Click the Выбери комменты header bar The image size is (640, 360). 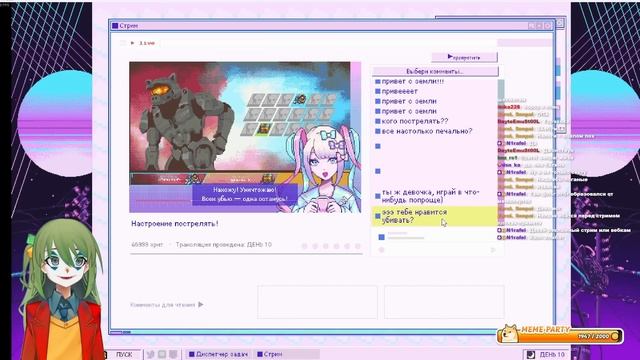coord(435,71)
